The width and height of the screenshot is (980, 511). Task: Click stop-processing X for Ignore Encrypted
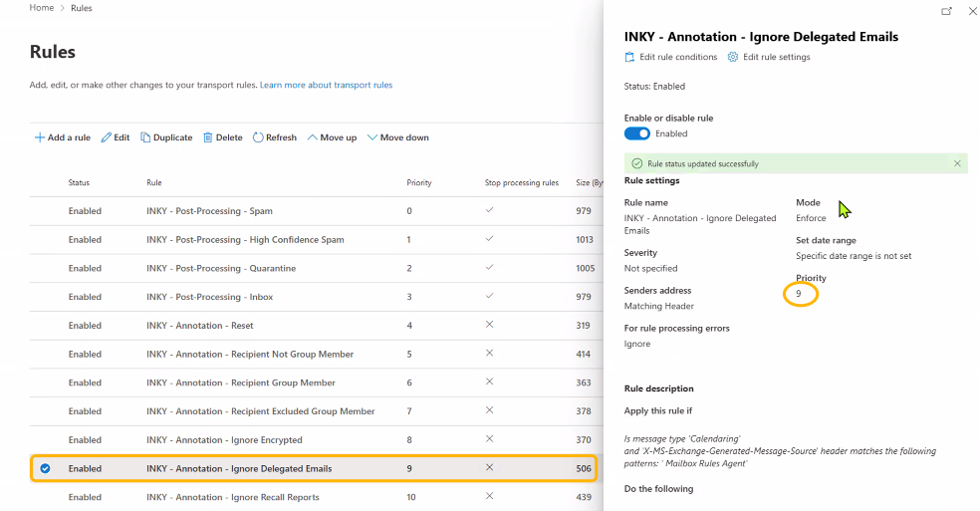489,439
